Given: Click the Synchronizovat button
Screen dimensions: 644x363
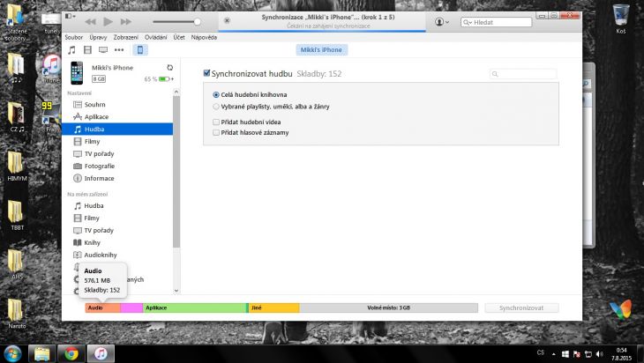Looking at the screenshot, I should tap(521, 308).
